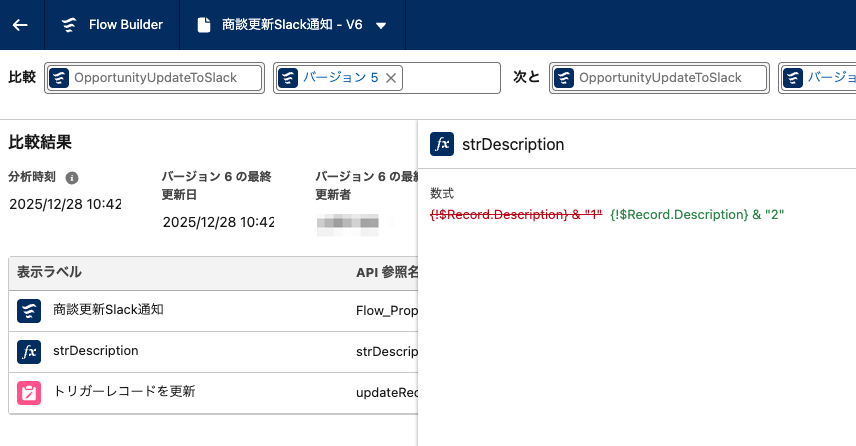Click the 表示ラベル column header
This screenshot has width=856, height=446.
(x=50, y=272)
